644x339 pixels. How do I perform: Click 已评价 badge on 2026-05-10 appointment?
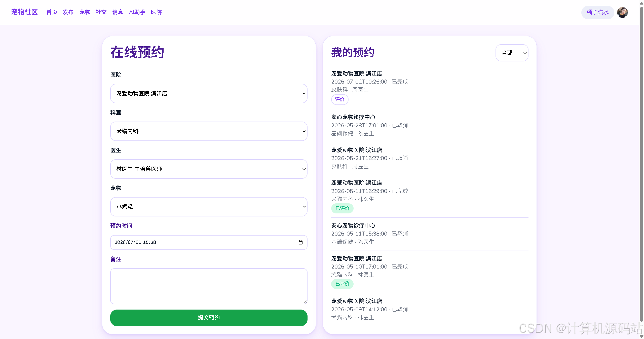click(342, 284)
